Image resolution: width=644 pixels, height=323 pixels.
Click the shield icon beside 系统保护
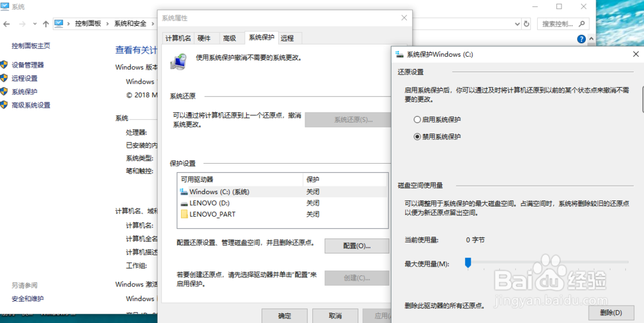coord(4,92)
